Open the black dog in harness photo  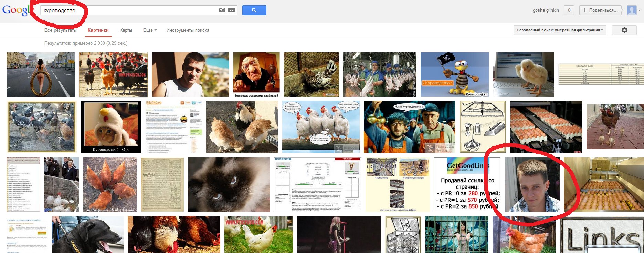tap(88, 235)
